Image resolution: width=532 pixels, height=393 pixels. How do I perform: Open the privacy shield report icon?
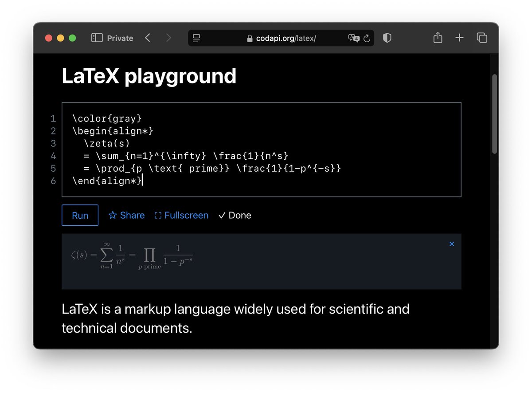[387, 38]
